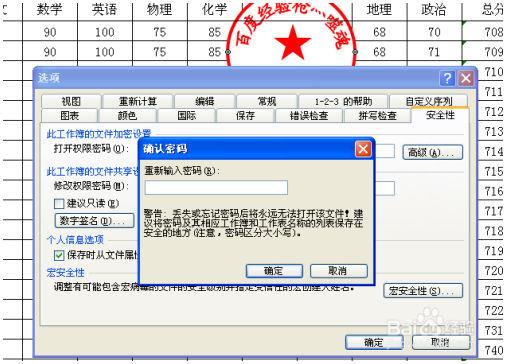Select the 自定义序列 tab
Screen dimensions: 506x364
click(429, 101)
